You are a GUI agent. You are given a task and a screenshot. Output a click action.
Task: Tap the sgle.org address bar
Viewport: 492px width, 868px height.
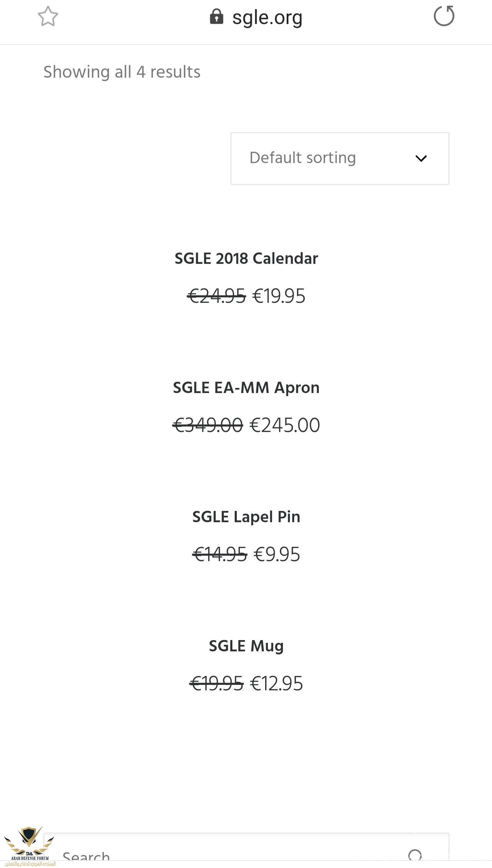[256, 17]
